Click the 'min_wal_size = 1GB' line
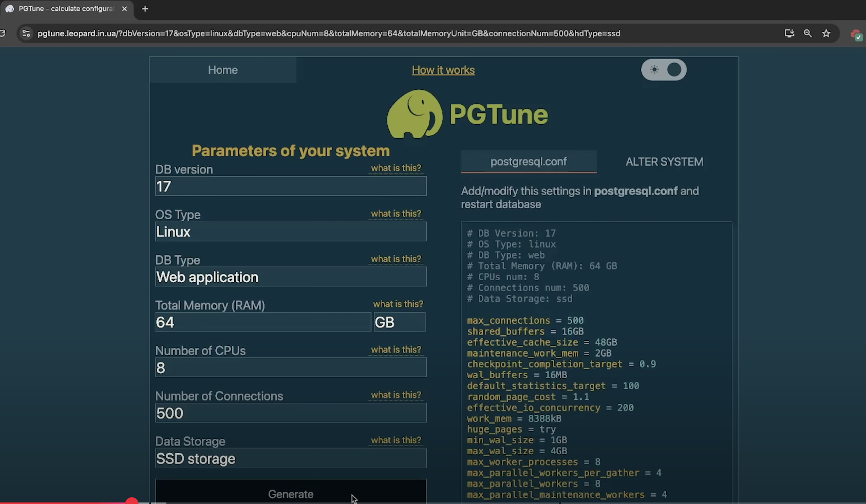866x504 pixels. pyautogui.click(x=517, y=440)
